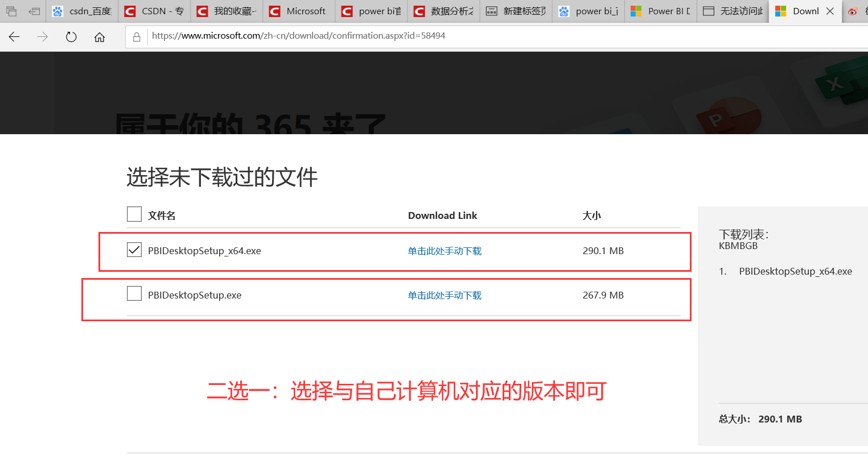Click the KBMBGB unit text

tap(738, 246)
